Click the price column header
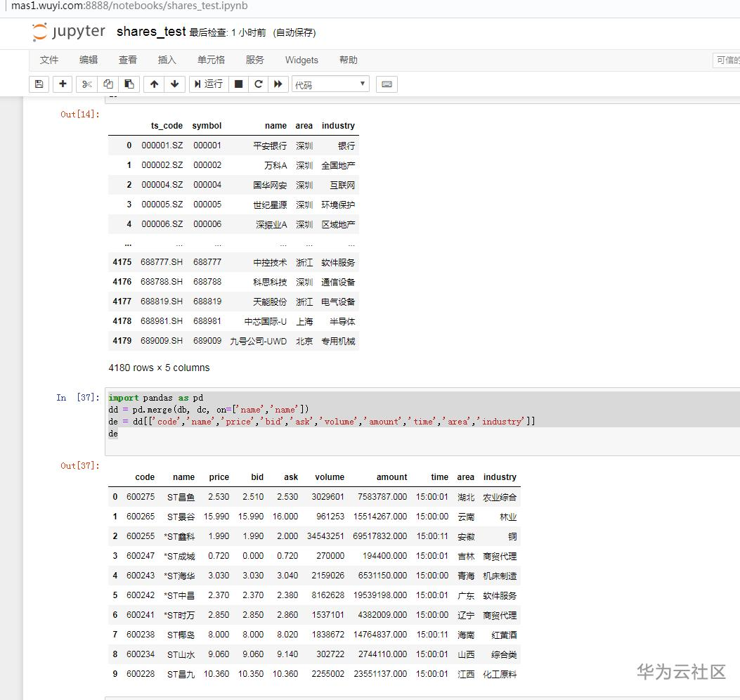 coord(219,477)
